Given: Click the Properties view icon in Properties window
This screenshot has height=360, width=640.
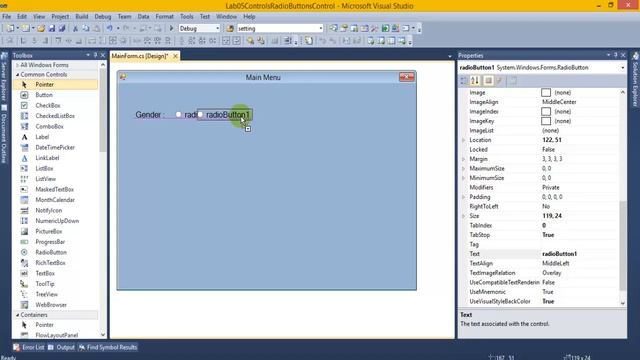Looking at the screenshot, I should [488, 81].
